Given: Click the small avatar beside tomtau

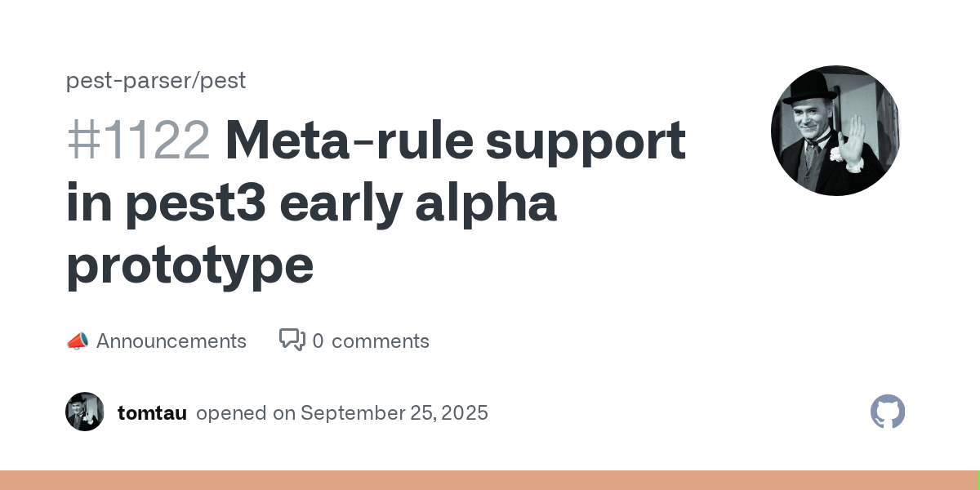Looking at the screenshot, I should coord(85,412).
